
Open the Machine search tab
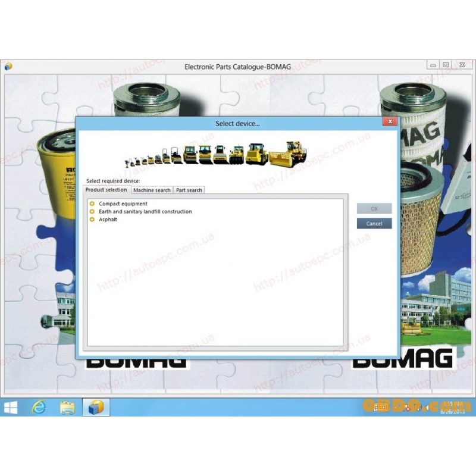click(152, 190)
